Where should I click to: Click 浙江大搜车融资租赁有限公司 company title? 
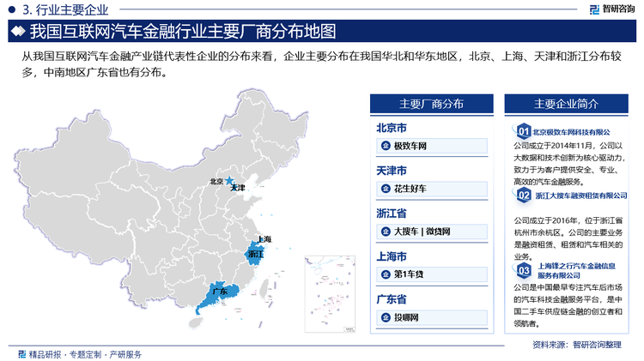(x=581, y=196)
